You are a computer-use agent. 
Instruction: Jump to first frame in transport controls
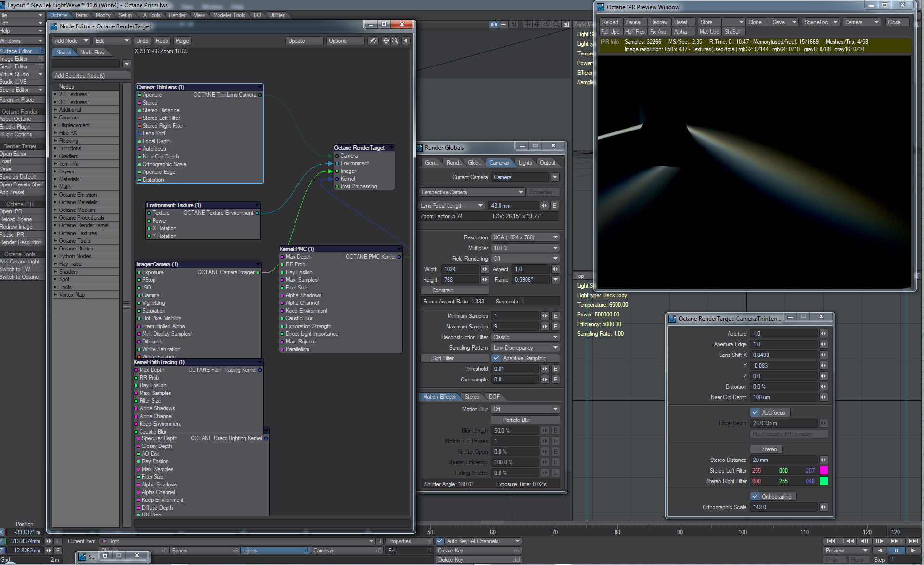click(x=831, y=541)
